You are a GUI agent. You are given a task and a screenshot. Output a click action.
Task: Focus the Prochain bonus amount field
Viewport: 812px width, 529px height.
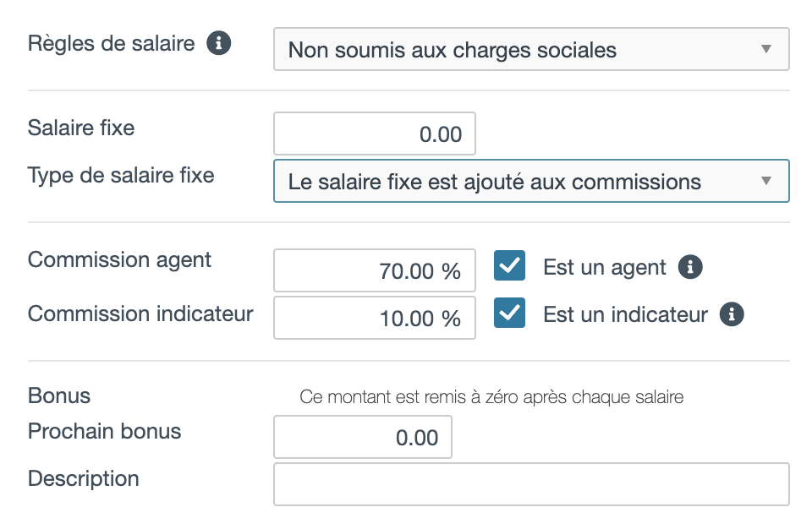(x=363, y=437)
